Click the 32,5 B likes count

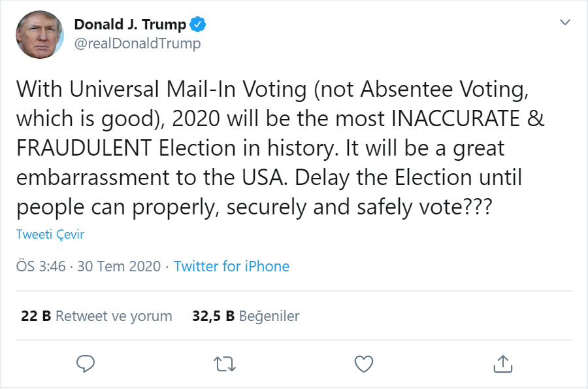214,316
